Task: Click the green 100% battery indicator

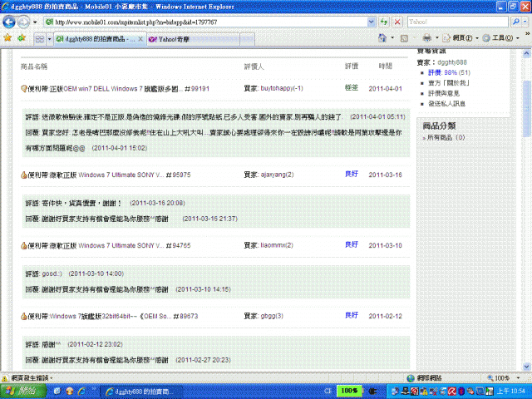Action: [x=349, y=391]
